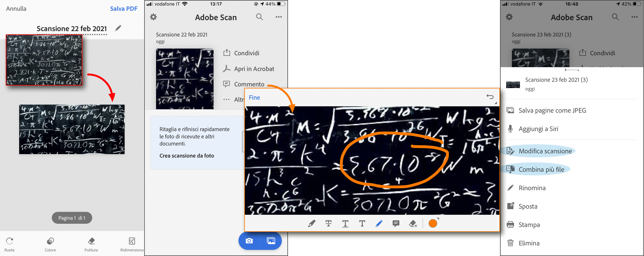This screenshot has width=644, height=256.
Task: Tap Salva PDF
Action: (x=123, y=9)
